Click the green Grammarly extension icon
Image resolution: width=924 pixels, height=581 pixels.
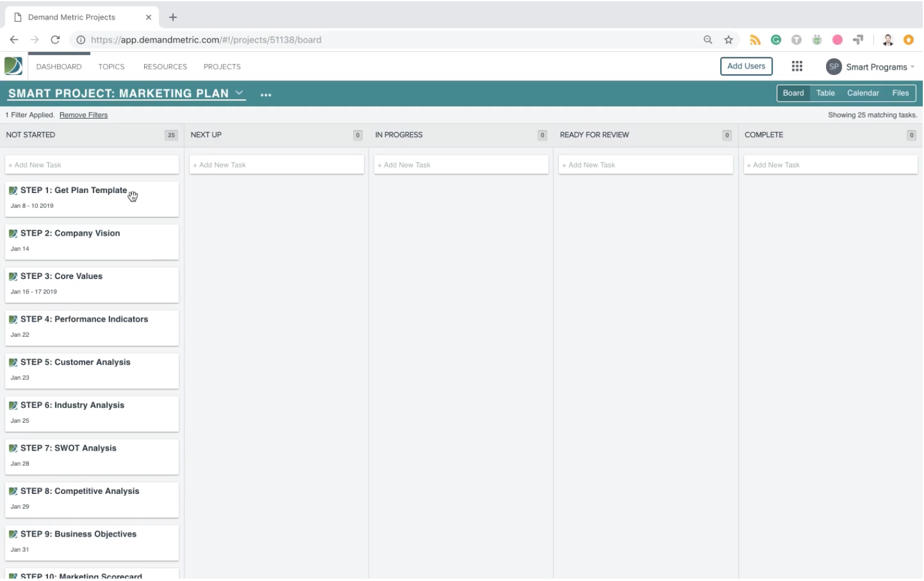pos(776,40)
